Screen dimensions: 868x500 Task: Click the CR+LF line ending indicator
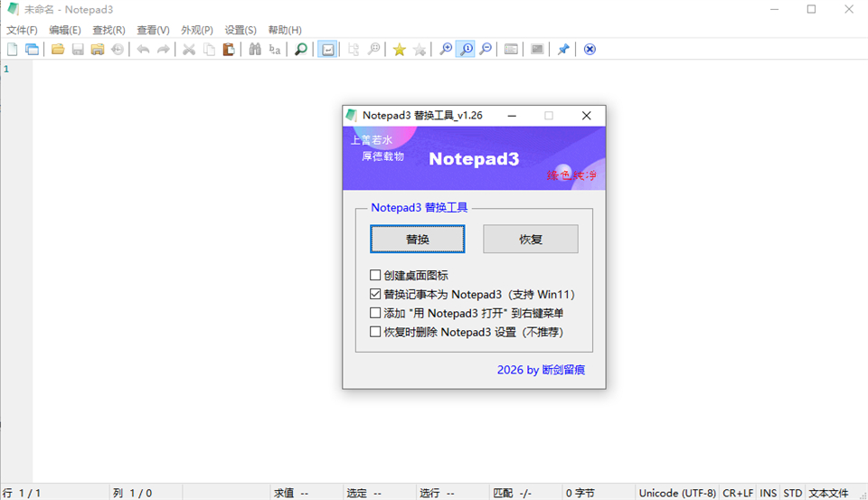[738, 493]
